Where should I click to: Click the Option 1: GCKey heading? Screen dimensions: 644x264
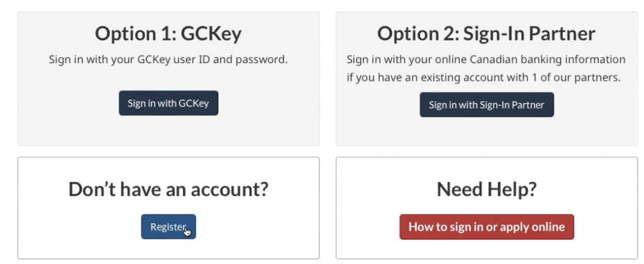tap(168, 33)
